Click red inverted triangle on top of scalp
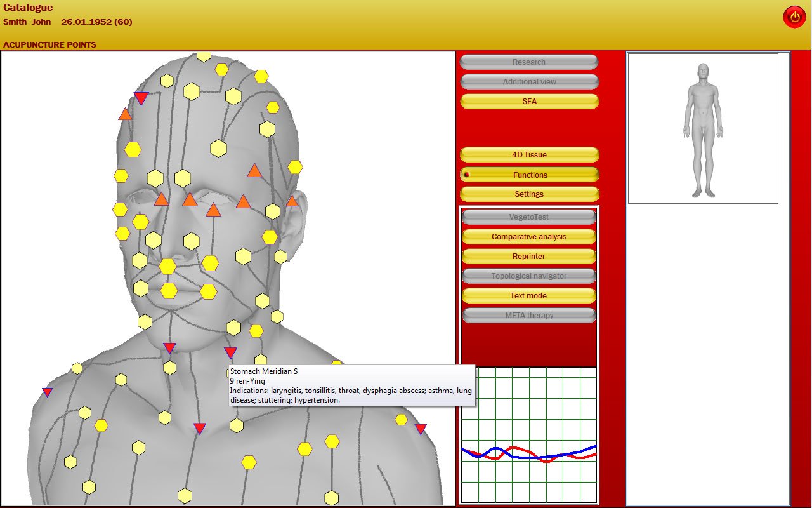The width and height of the screenshot is (812, 508). 141,98
